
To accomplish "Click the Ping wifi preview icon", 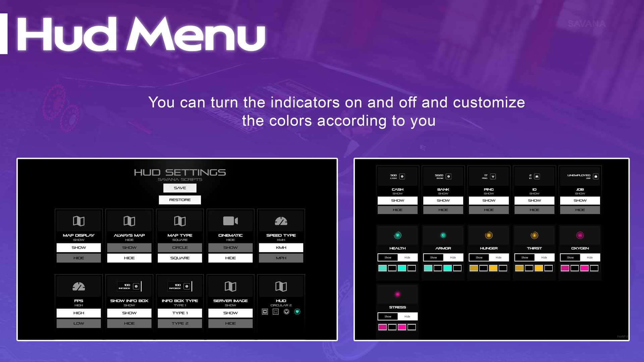I will point(493,176).
